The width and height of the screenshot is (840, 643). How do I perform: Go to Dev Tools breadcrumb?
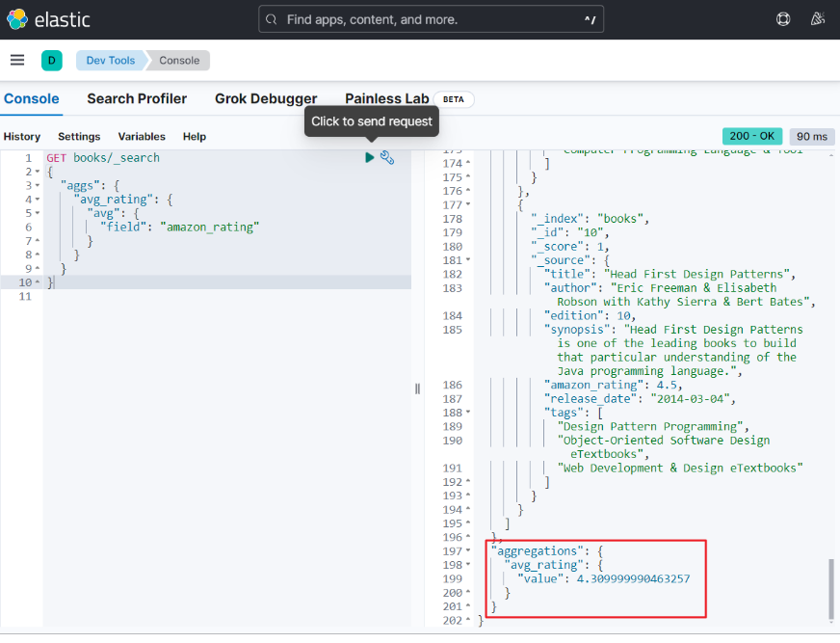point(111,61)
